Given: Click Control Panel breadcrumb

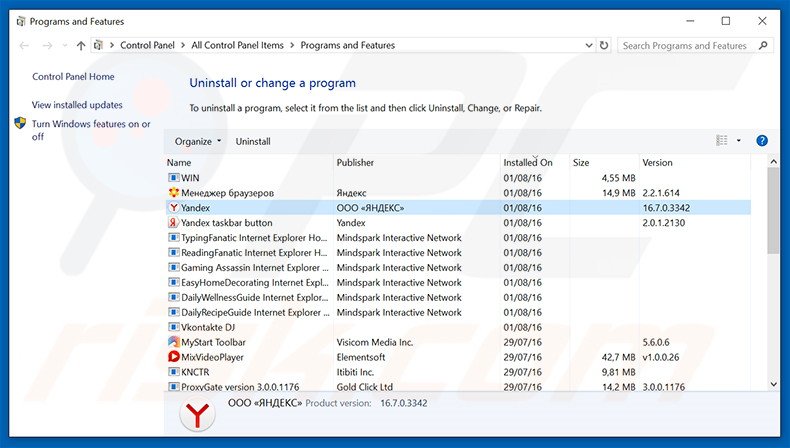Looking at the screenshot, I should tap(147, 45).
